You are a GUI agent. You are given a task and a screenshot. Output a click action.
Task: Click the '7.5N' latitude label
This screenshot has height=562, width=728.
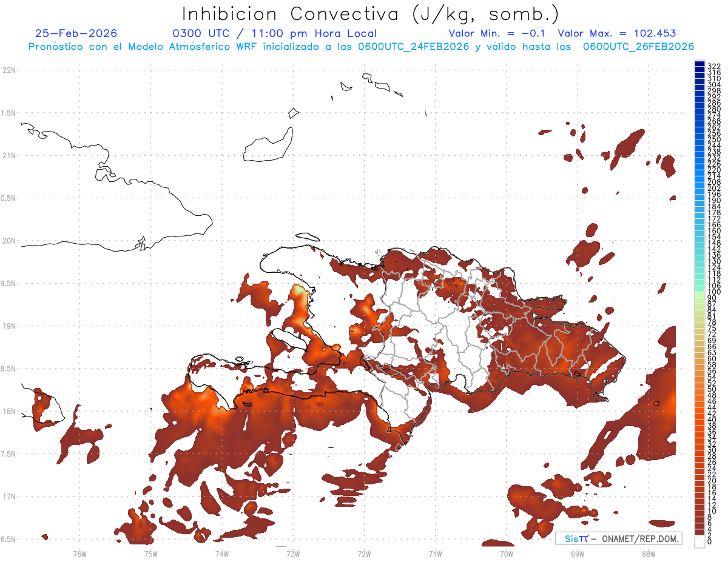coord(9,453)
